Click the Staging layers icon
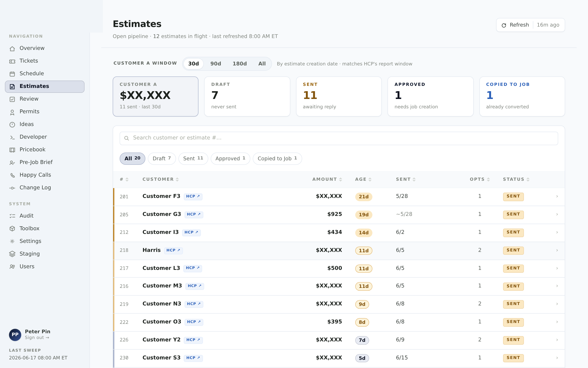 pyautogui.click(x=12, y=254)
